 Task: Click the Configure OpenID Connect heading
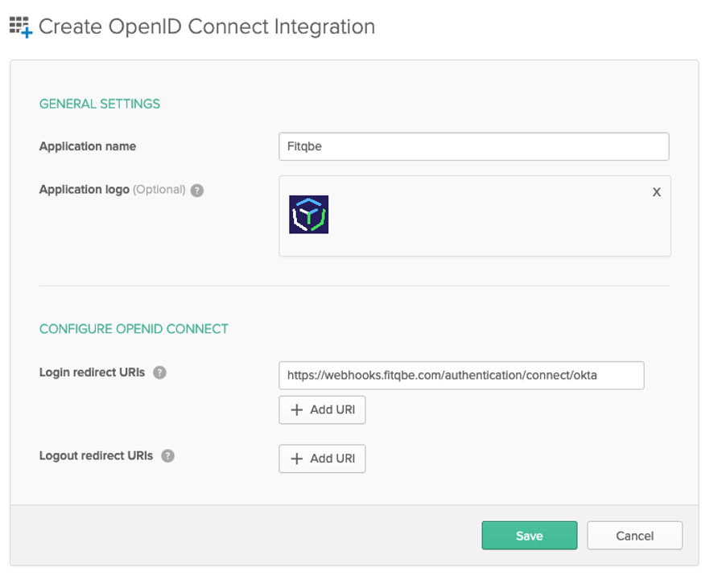[x=134, y=329]
